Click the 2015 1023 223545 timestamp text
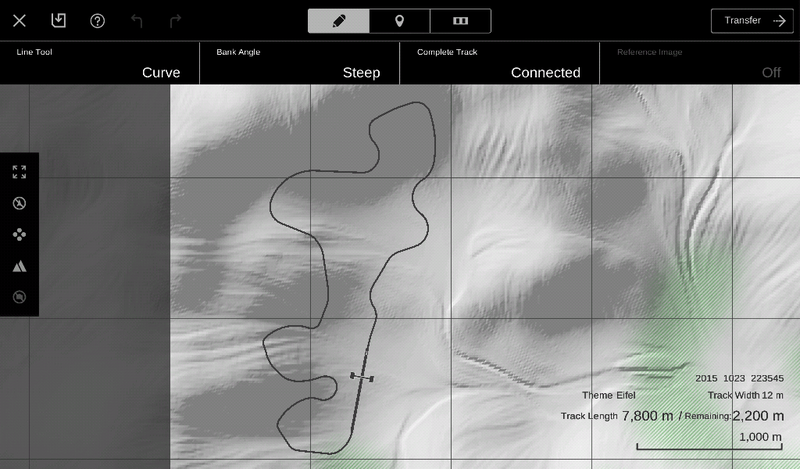The width and height of the screenshot is (800, 469). (739, 379)
